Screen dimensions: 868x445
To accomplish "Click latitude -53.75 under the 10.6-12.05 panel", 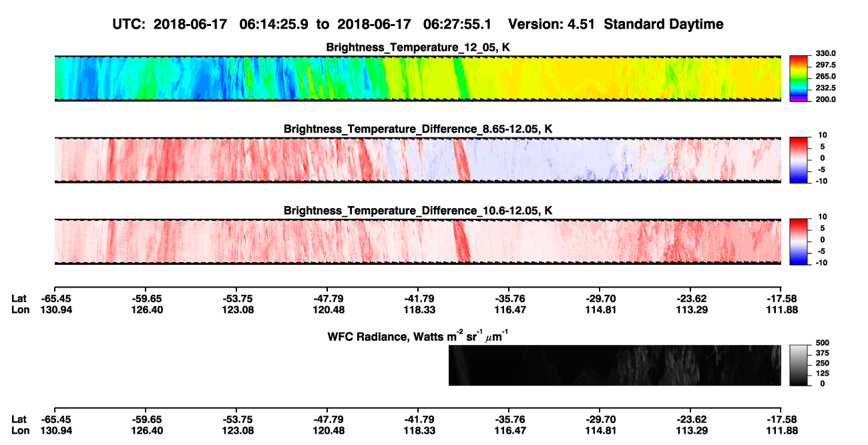I will [237, 298].
